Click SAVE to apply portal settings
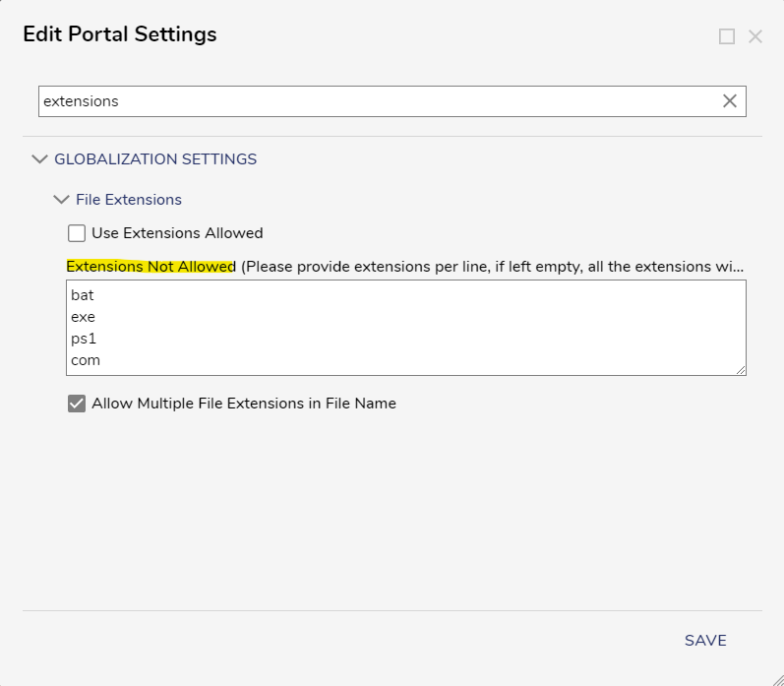 pos(705,641)
